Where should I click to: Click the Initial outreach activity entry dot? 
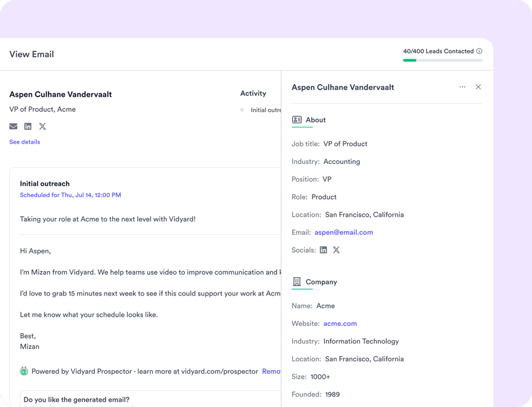242,110
